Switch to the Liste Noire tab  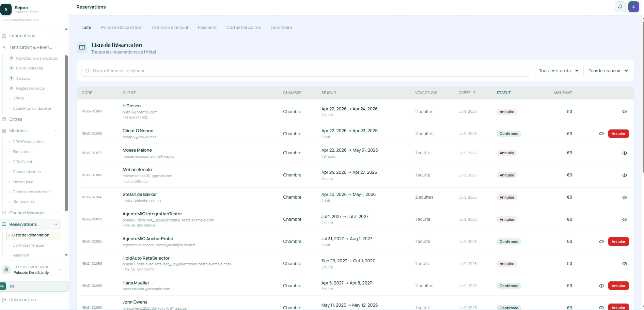click(281, 28)
